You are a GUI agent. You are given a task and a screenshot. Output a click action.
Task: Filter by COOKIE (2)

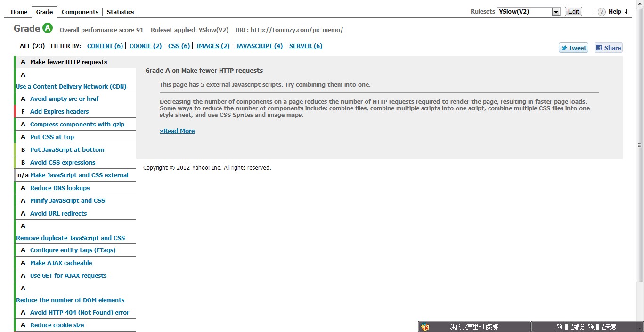click(x=146, y=46)
